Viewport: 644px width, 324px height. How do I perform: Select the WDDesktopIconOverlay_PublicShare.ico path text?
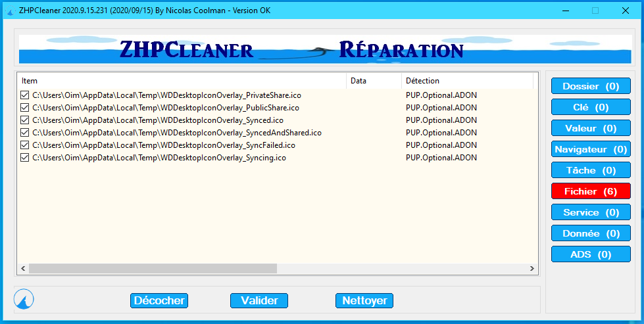(166, 108)
